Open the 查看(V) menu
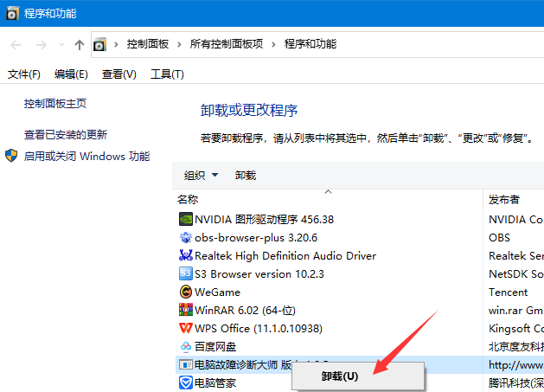 point(119,74)
